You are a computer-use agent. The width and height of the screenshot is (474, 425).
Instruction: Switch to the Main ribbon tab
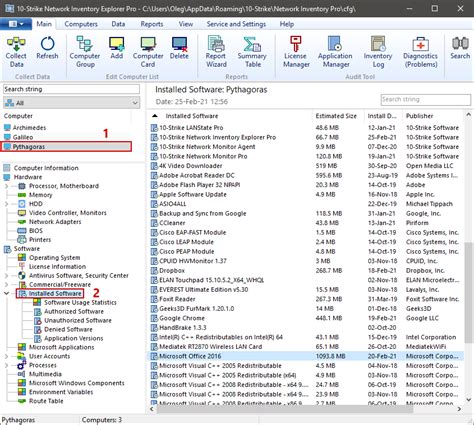(x=44, y=24)
